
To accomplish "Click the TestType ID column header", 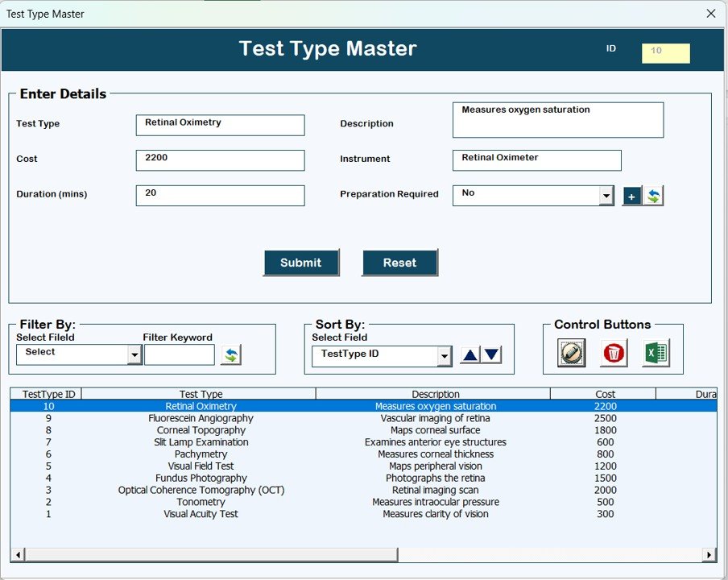I will [x=45, y=394].
